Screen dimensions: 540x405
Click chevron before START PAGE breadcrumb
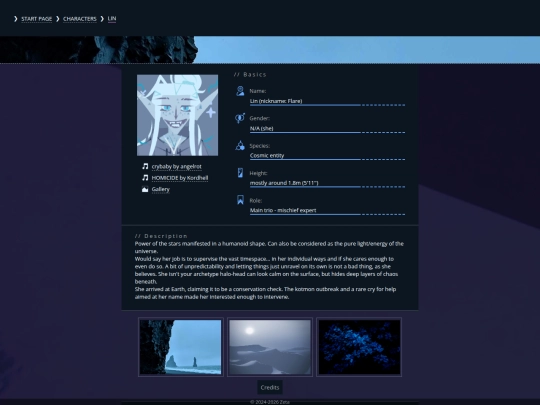(15, 19)
